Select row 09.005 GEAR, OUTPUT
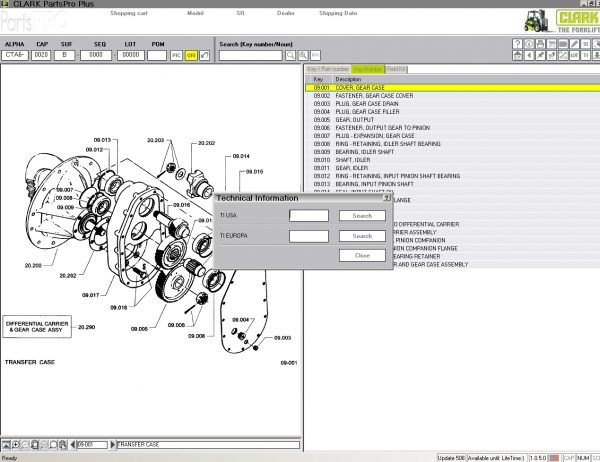 tap(453, 120)
